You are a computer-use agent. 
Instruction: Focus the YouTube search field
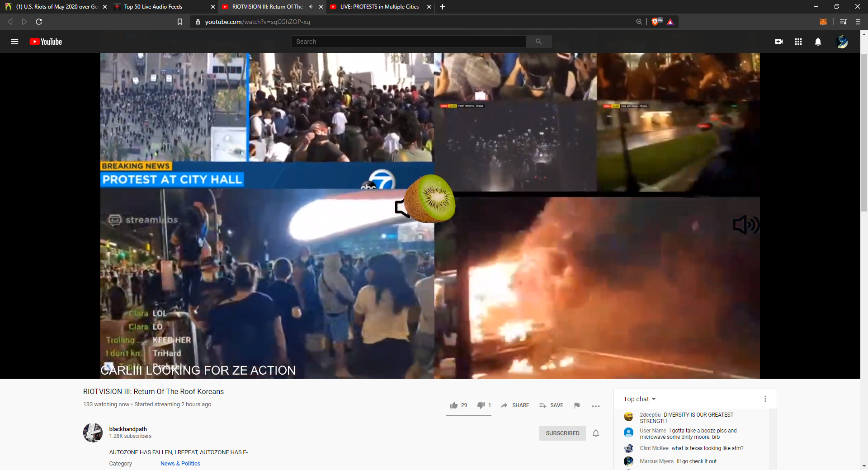click(409, 42)
